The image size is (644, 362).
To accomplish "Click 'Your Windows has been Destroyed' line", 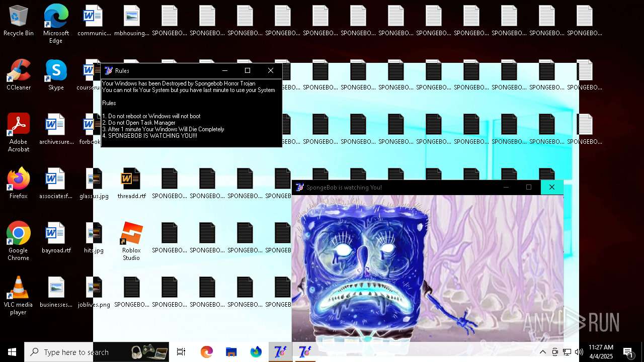I will pos(179,83).
